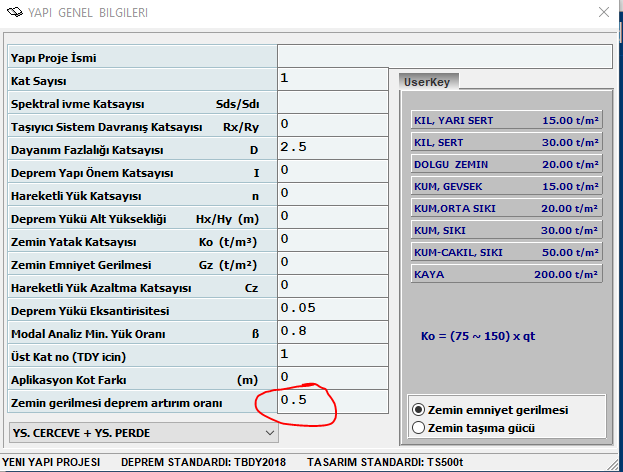The width and height of the screenshot is (623, 472).
Task: Switch to the UserKey tab
Action: coord(429,83)
